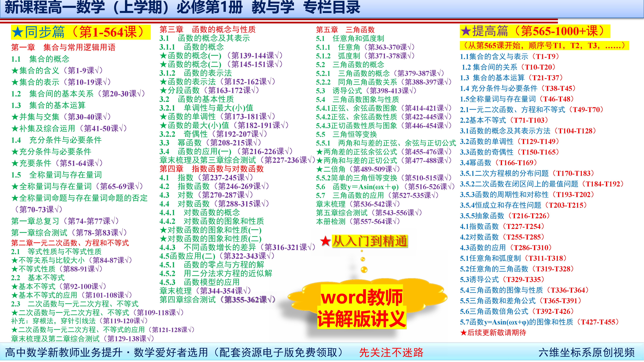Click ★不等关系与比较大小 (第84-87课√)
644x362 pixels.
tap(72, 260)
